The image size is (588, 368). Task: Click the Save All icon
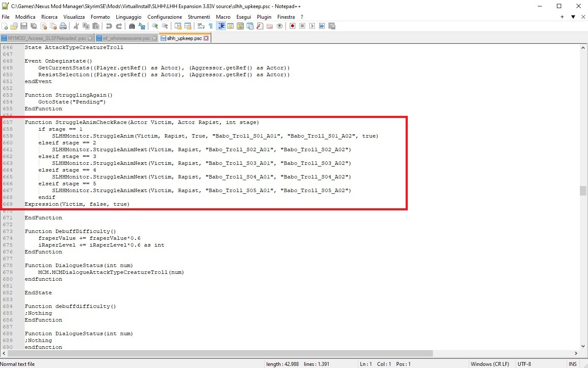tap(33, 26)
